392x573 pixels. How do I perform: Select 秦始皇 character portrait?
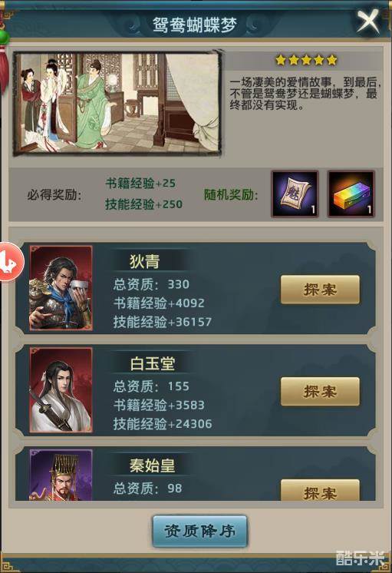(x=61, y=475)
